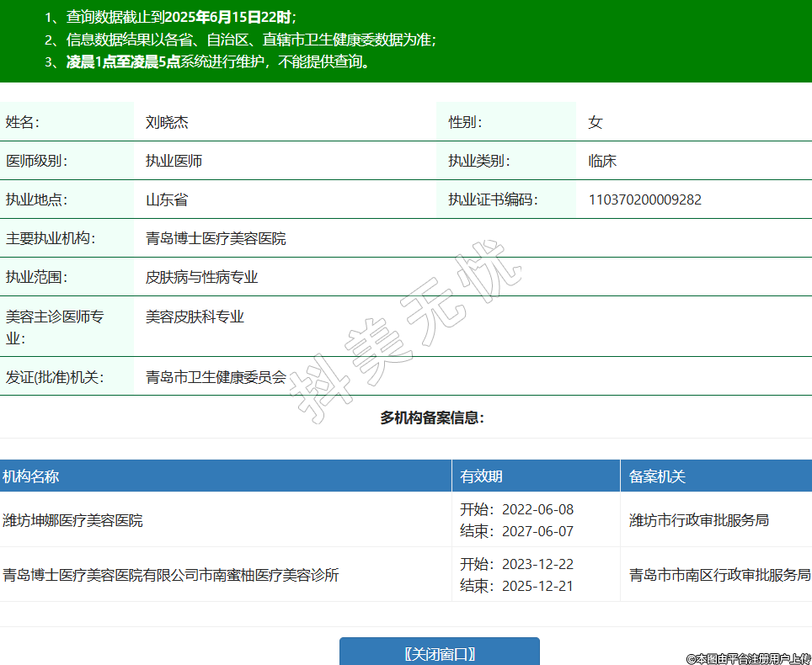Select the 市南蜜柚医疗美容诊所 institution entry
Screen dimensions: 812x665
pyautogui.click(x=171, y=575)
